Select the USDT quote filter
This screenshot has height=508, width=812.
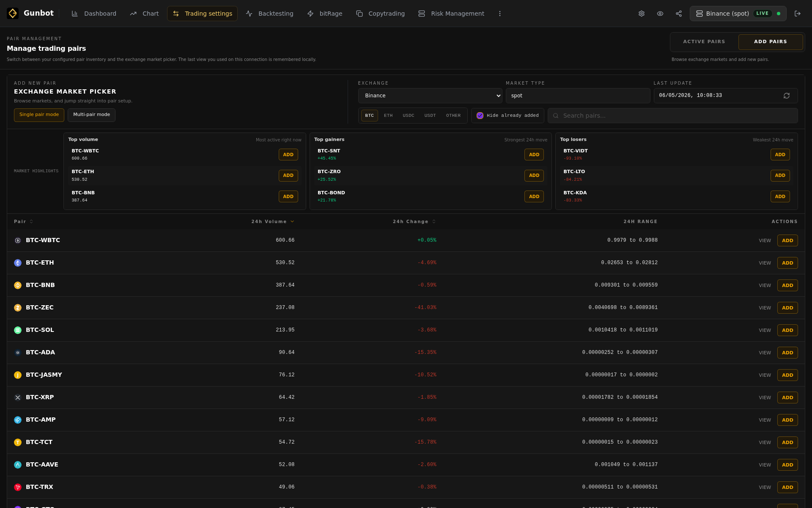(430, 116)
